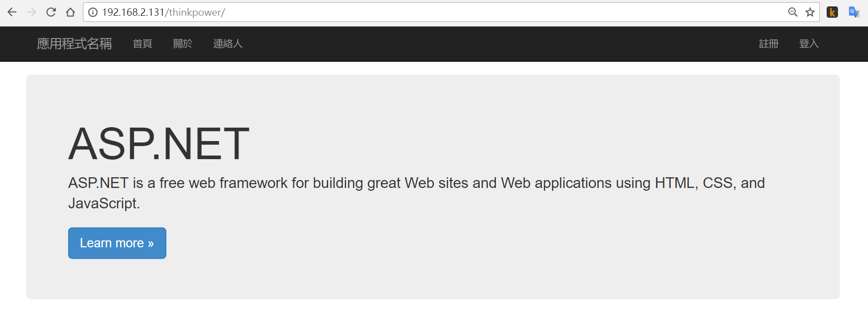This screenshot has height=316, width=868.
Task: Go to the 註冊 register link
Action: [769, 44]
